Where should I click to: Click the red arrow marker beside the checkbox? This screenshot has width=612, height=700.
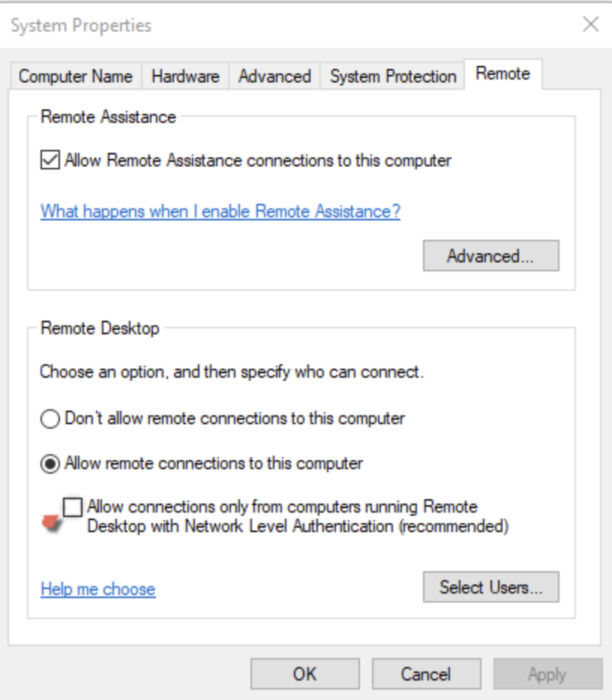pos(52,524)
